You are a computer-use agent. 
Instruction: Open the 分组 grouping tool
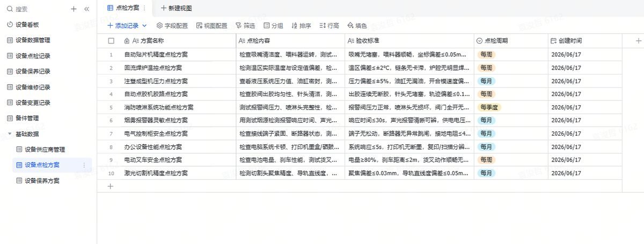[273, 25]
